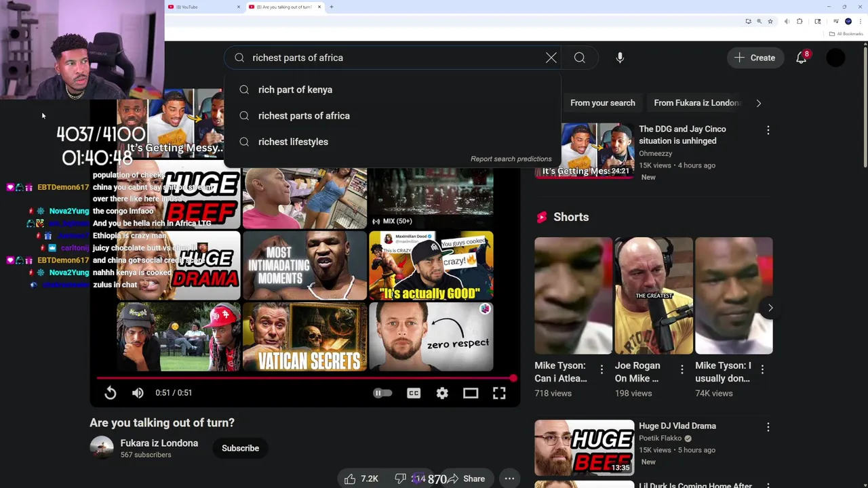Expand more chips with the right arrow

pyautogui.click(x=758, y=103)
